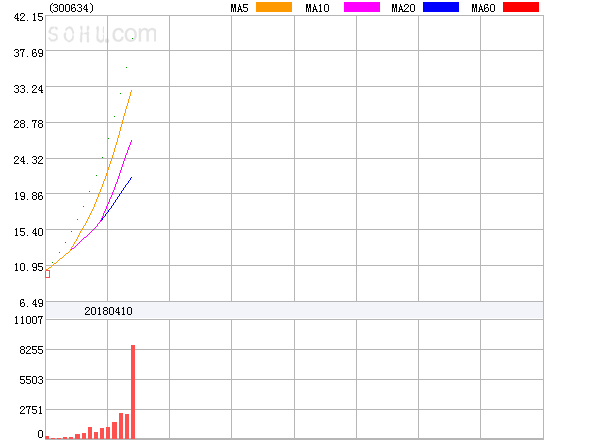This screenshot has width=600, height=440.
Task: Click the 8255 volume axis label
Action: pyautogui.click(x=31, y=350)
